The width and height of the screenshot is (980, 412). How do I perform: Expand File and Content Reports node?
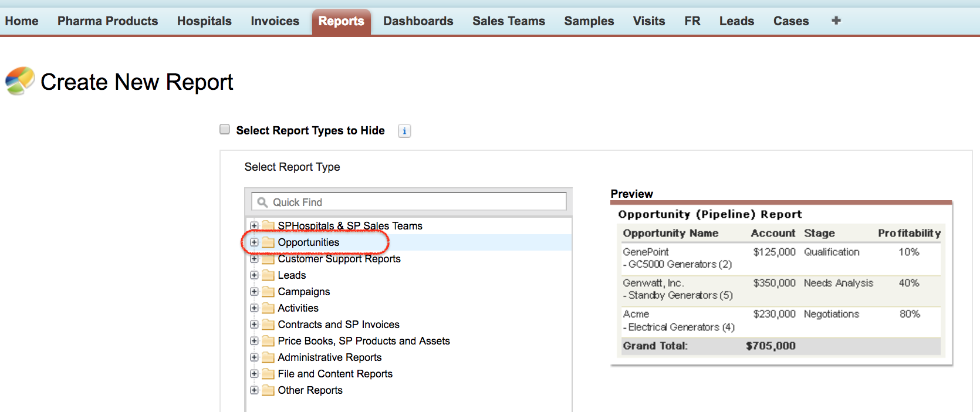click(x=254, y=374)
